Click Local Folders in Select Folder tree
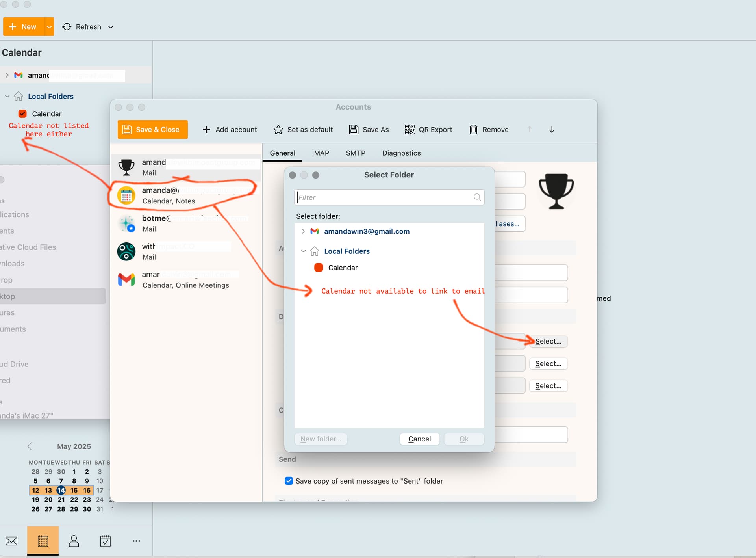756x558 pixels. point(347,251)
